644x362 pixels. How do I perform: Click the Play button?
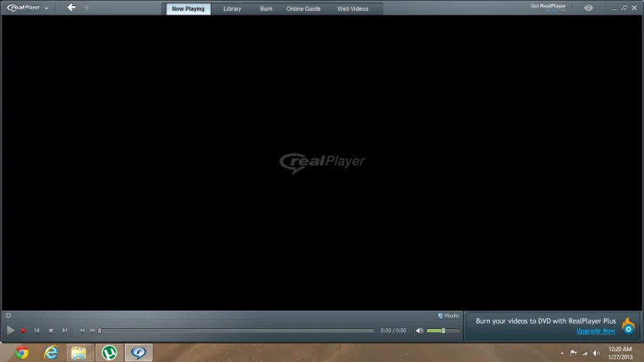coord(11,331)
